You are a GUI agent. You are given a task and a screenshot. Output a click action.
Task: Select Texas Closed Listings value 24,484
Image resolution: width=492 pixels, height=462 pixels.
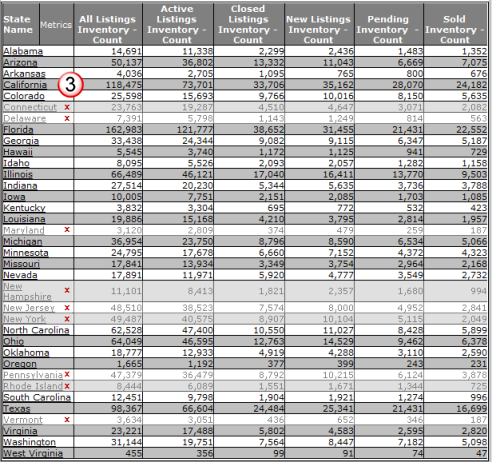click(268, 409)
